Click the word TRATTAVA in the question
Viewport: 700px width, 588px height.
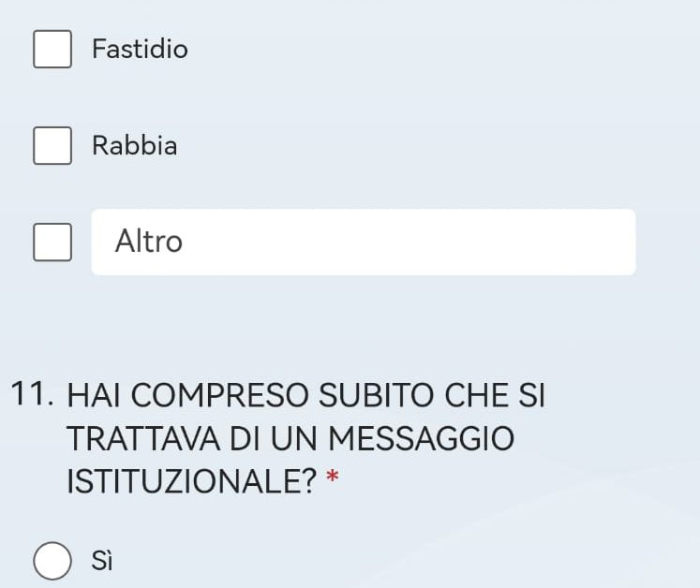tap(143, 438)
